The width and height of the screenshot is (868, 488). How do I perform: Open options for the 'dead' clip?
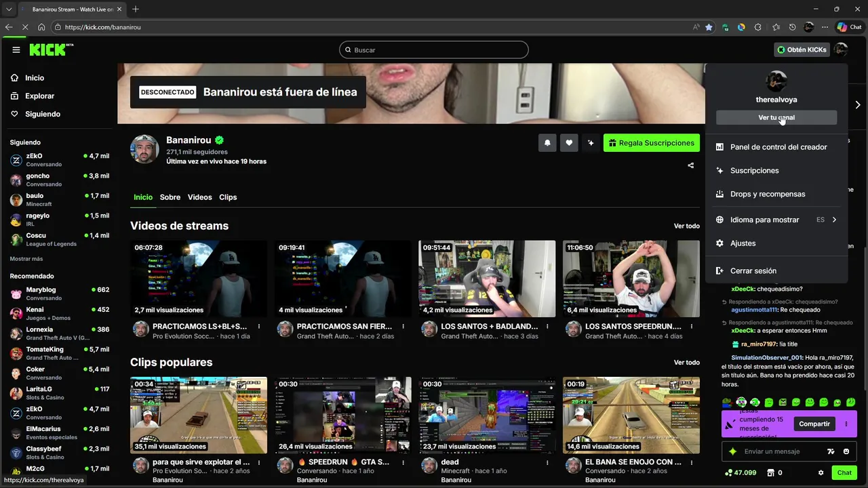tap(547, 462)
